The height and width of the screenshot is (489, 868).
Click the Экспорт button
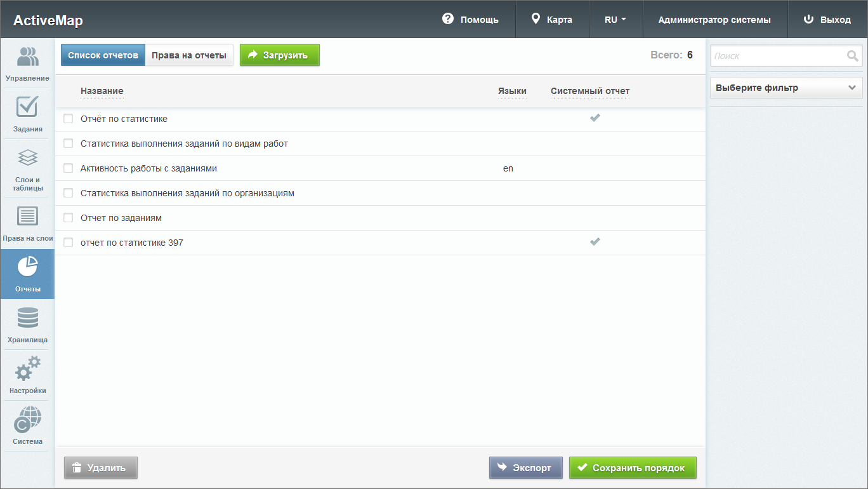click(x=525, y=468)
